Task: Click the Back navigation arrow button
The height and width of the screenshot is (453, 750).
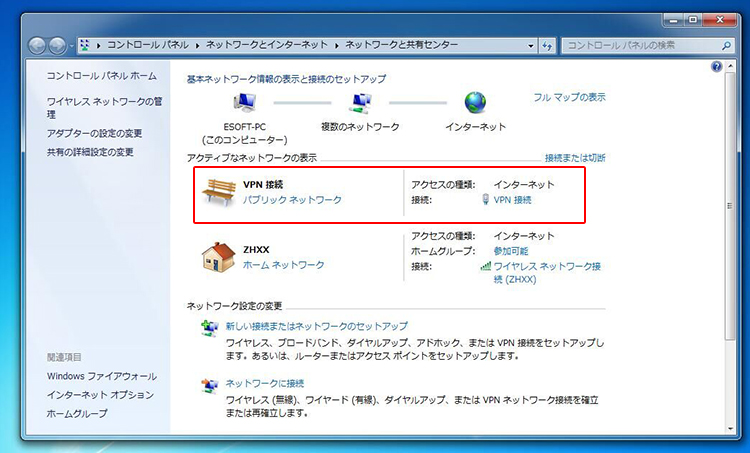Action: [37, 46]
